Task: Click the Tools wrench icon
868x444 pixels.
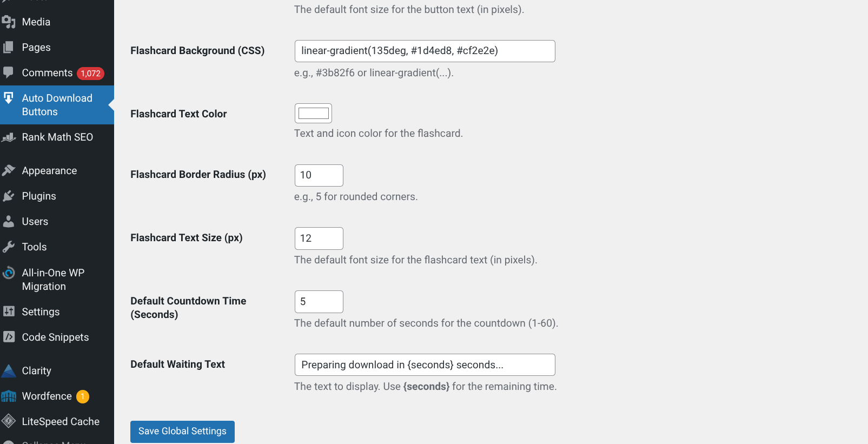Action: pos(8,247)
